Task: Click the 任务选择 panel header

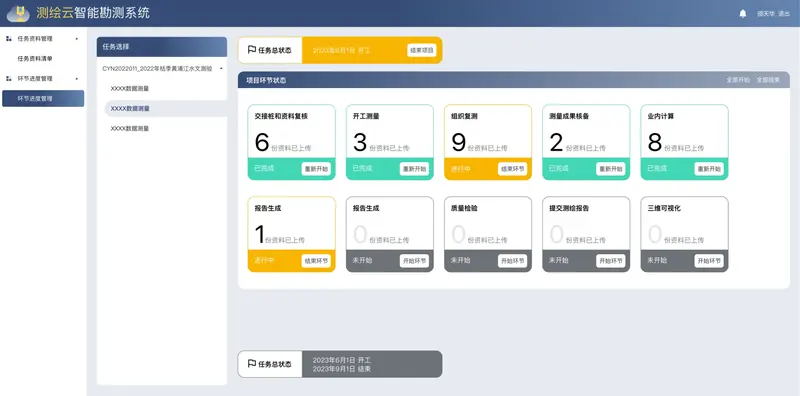Action: coord(162,46)
